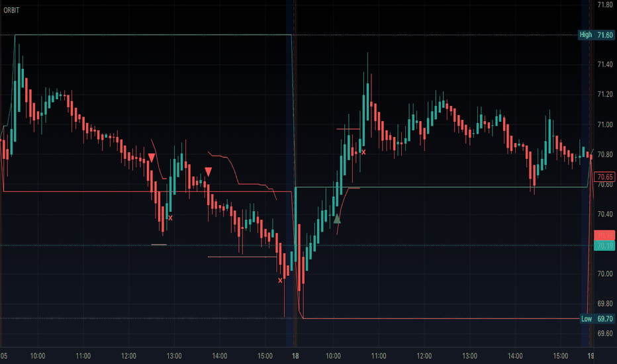Click the 13:00 label after date 18

(469, 356)
